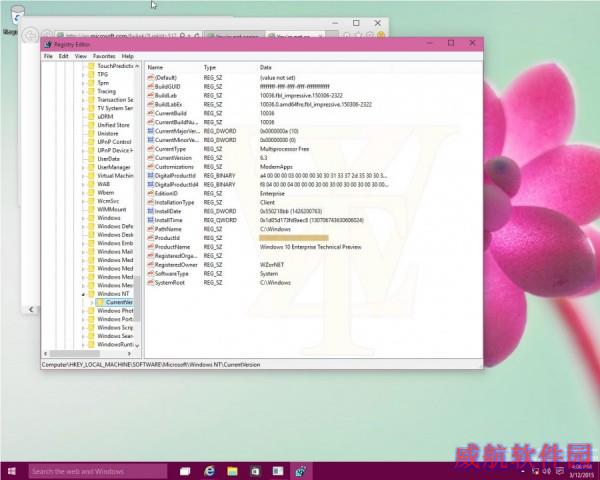Expand the Wbem tree node
600x480 pixels.
point(83,193)
